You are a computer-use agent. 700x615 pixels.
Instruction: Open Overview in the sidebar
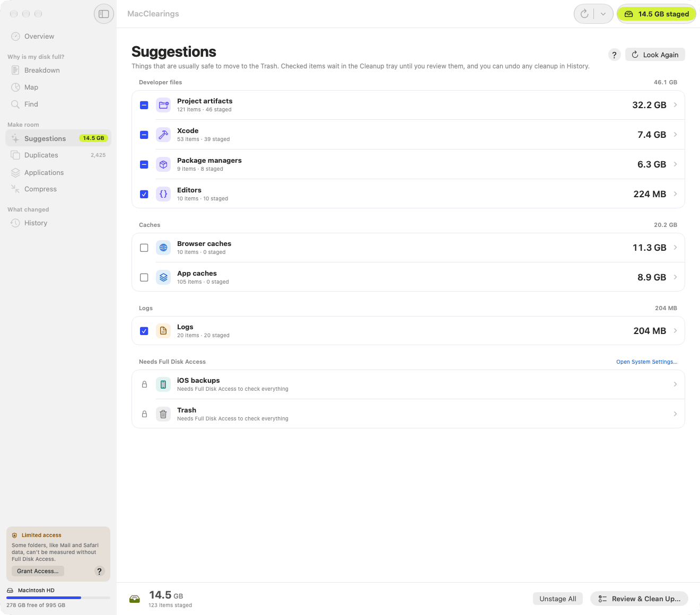[58, 37]
